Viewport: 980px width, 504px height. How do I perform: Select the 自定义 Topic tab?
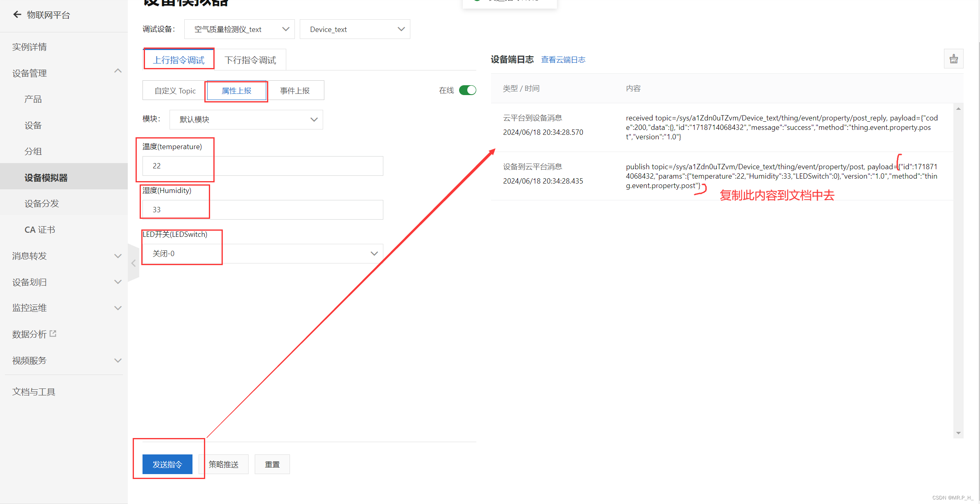pos(175,91)
